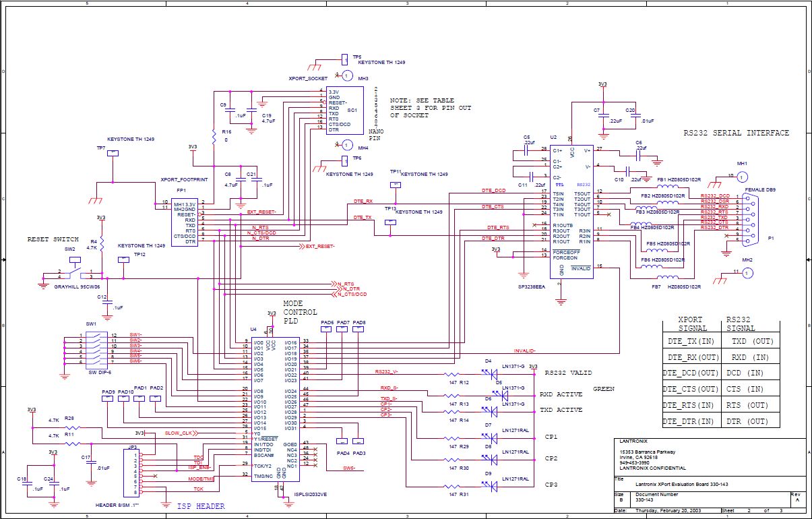Image resolution: width=812 pixels, height=519 pixels.
Task: Select the PAD6 pad label
Action: [x=328, y=322]
